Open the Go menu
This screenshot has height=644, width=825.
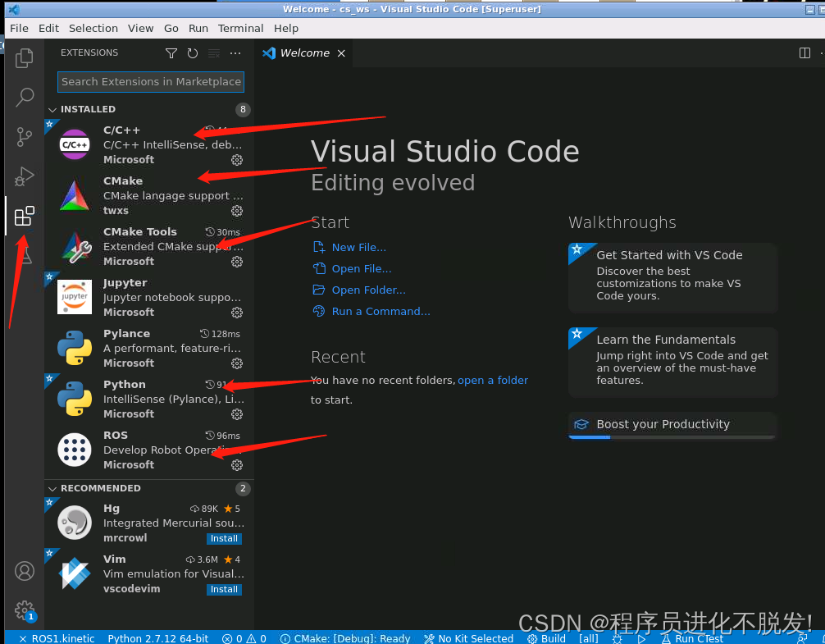171,29
